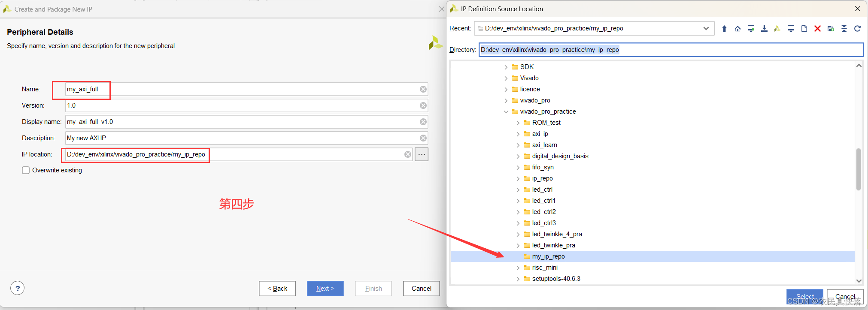Expand the led_ctrl2 folder
The height and width of the screenshot is (310, 868).
pyautogui.click(x=518, y=212)
